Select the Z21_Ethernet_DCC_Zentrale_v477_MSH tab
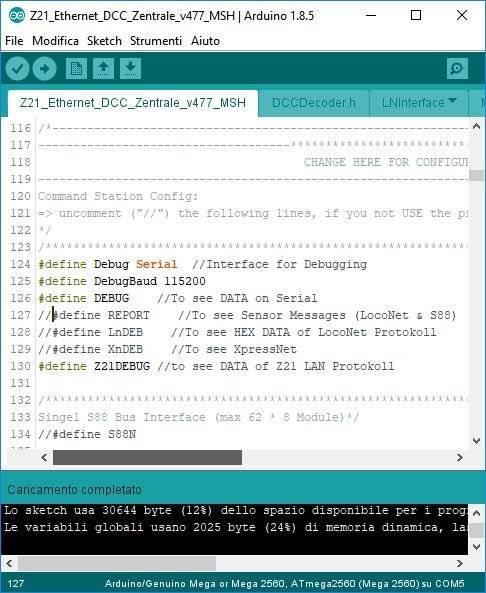Image resolution: width=486 pixels, height=593 pixels. (133, 103)
